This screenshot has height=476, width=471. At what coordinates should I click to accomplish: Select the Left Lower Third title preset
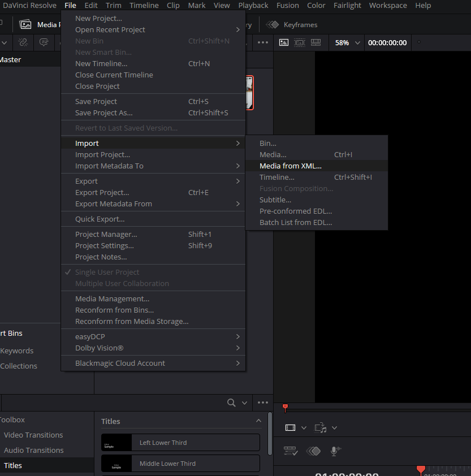coord(180,443)
